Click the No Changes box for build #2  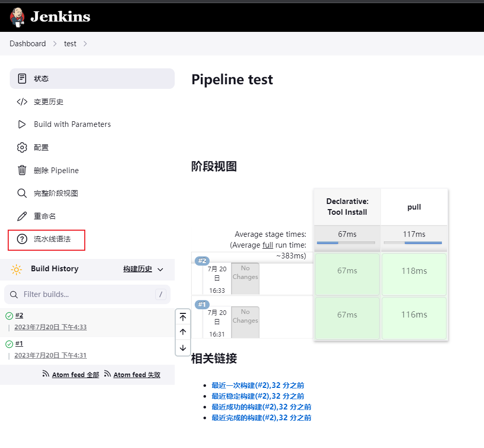246,278
